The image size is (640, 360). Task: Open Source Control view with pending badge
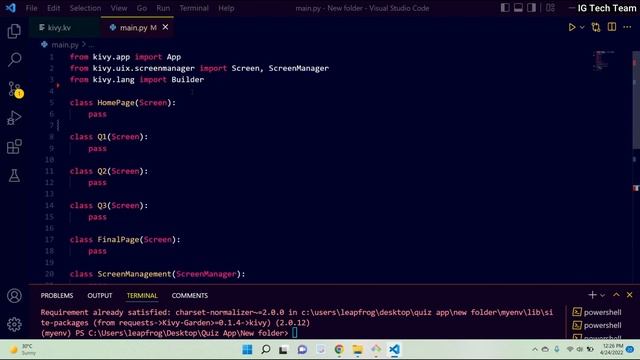tap(15, 89)
